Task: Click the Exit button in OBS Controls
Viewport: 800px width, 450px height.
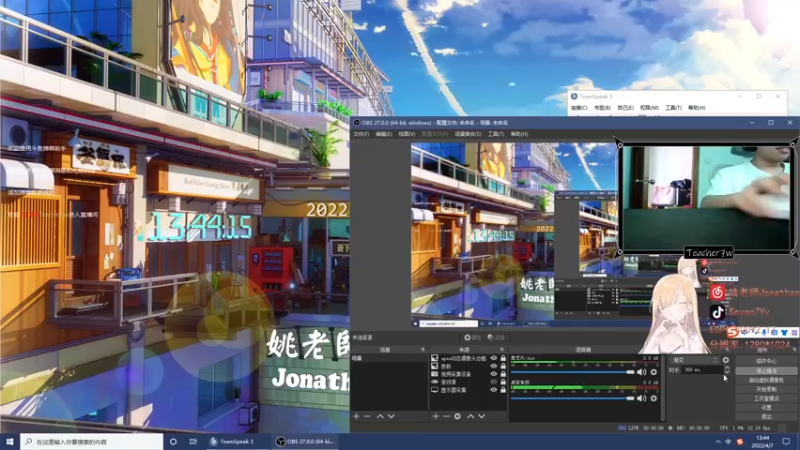Action: 766,416
